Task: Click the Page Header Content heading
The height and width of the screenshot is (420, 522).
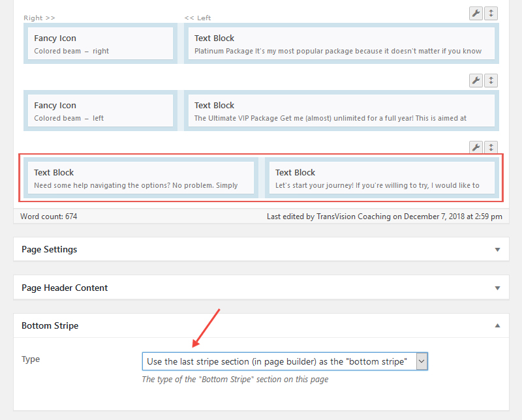Action: 65,288
